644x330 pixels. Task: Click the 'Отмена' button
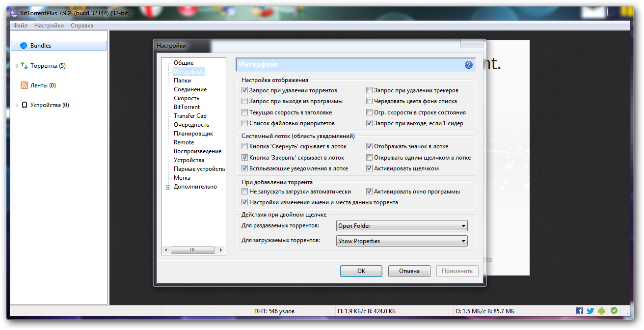[409, 271]
